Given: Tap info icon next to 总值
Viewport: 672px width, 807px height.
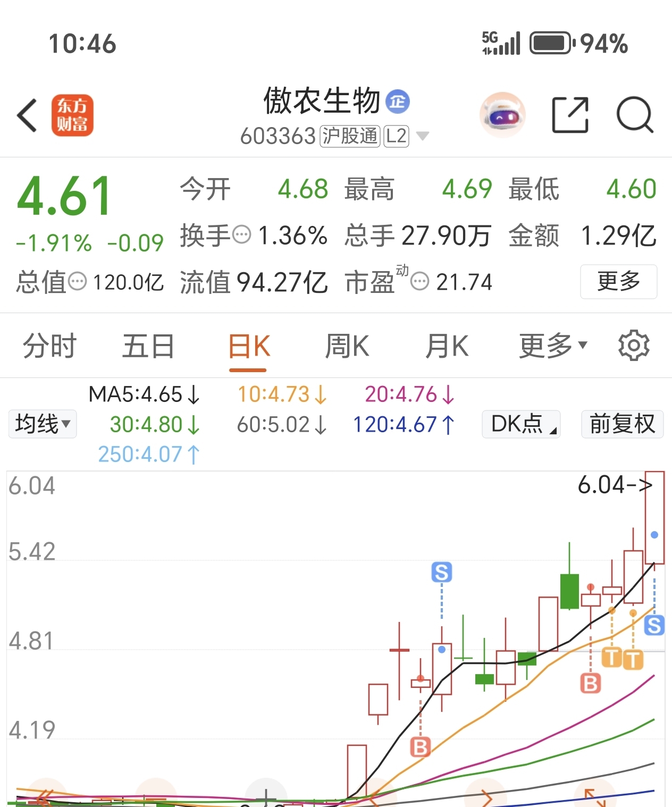Looking at the screenshot, I should click(x=78, y=281).
